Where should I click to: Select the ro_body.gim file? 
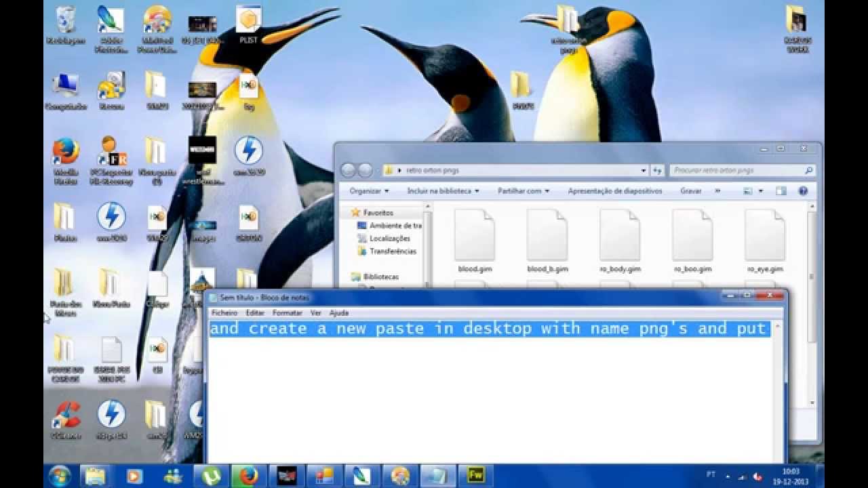point(620,241)
